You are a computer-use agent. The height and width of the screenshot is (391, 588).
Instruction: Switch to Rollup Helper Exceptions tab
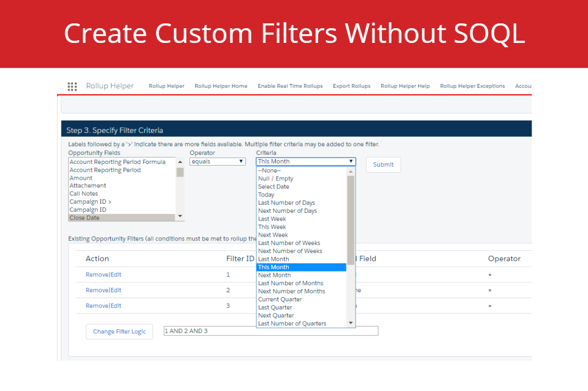pos(472,86)
